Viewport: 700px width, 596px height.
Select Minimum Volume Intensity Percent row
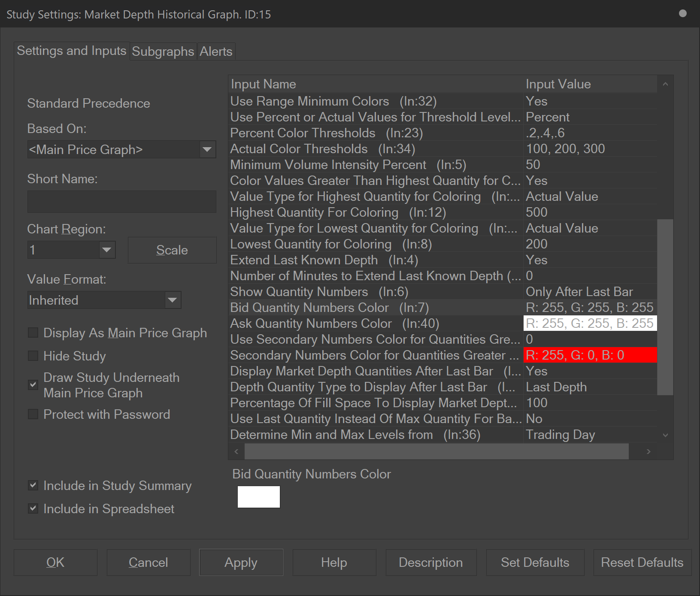coord(442,165)
